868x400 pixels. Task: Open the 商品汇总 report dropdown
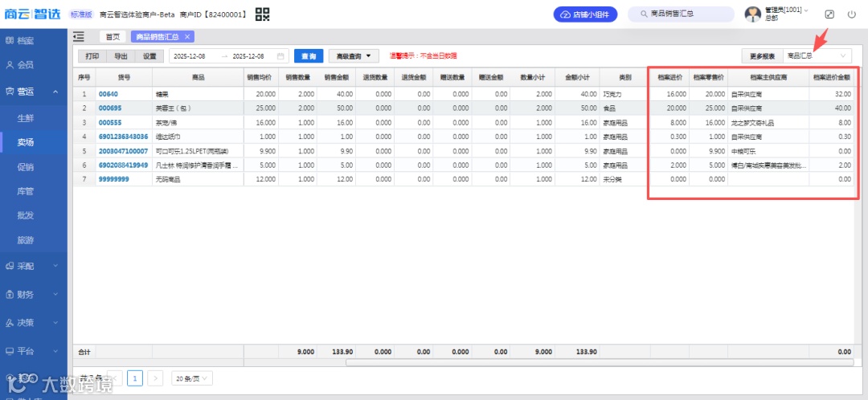[x=817, y=56]
